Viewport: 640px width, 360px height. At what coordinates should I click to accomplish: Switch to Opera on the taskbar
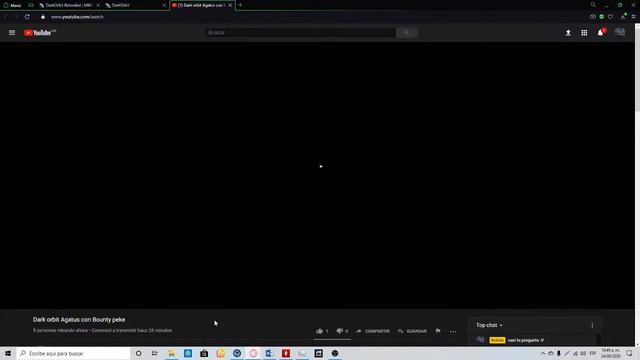[x=253, y=353]
